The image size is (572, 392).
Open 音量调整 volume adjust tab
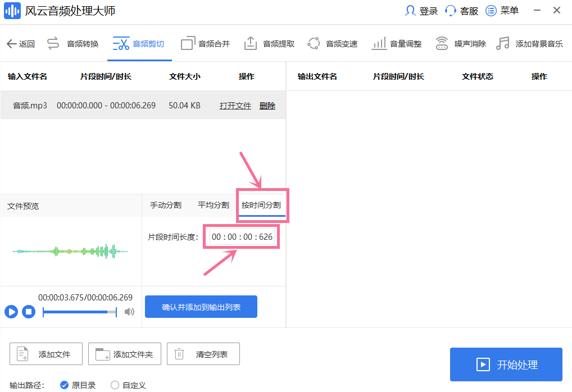[397, 44]
